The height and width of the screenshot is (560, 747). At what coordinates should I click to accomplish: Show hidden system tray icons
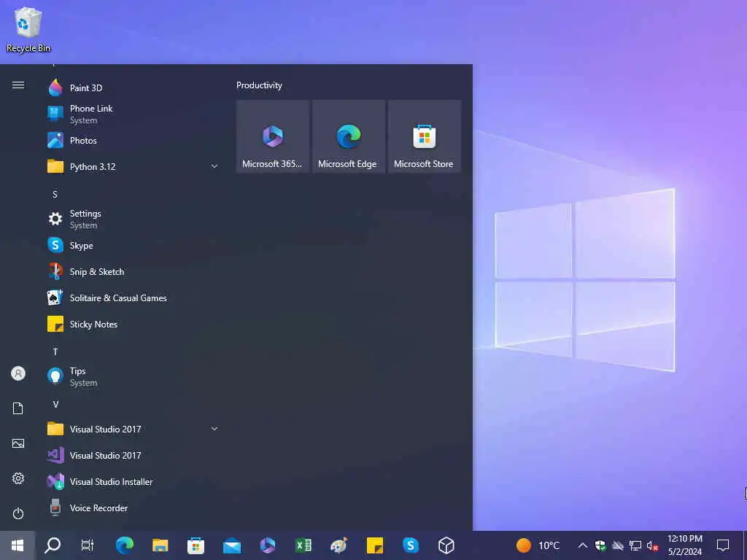pyautogui.click(x=582, y=545)
